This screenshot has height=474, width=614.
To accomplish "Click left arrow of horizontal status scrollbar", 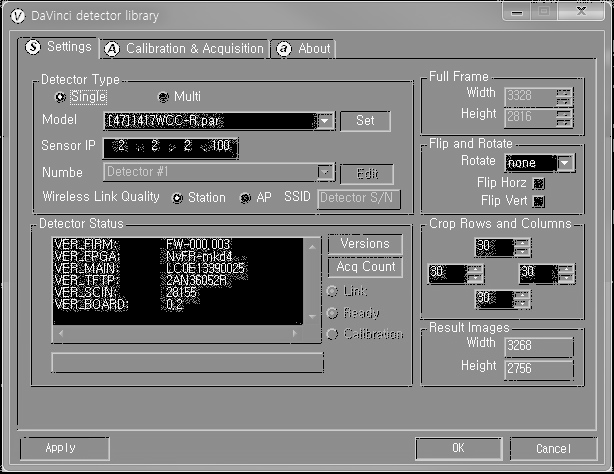I will tap(61, 333).
